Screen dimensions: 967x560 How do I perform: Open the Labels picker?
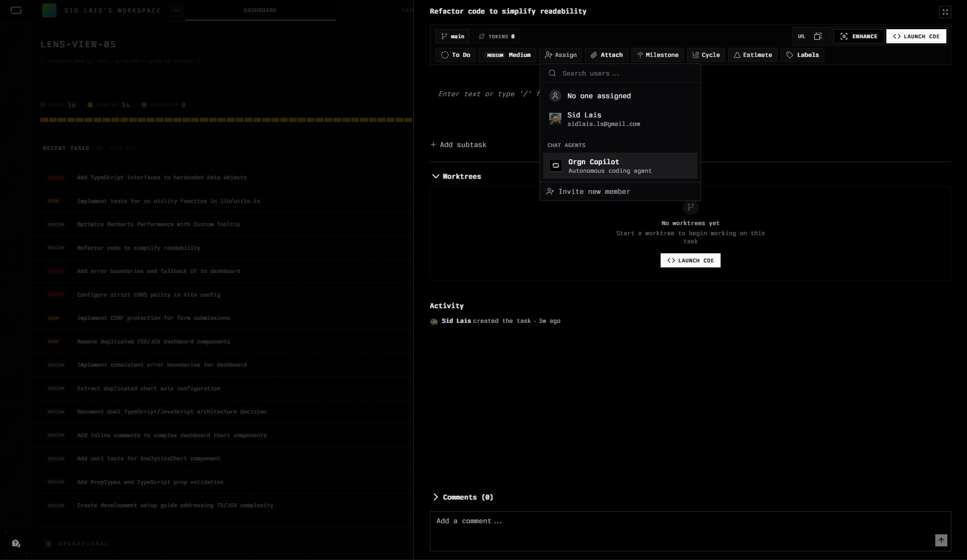(803, 55)
